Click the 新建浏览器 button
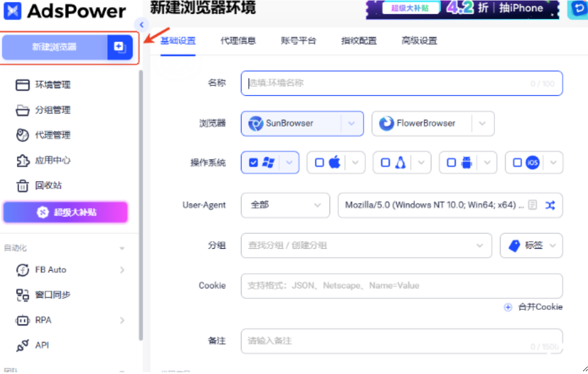588x374 pixels. (54, 47)
